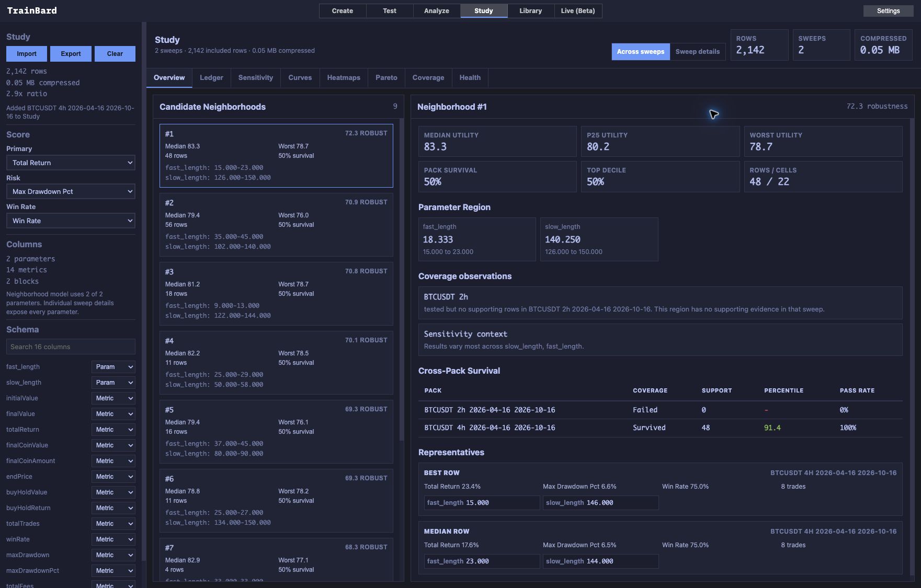Focus the Search 16 columns field
The width and height of the screenshot is (921, 588).
coord(71,347)
